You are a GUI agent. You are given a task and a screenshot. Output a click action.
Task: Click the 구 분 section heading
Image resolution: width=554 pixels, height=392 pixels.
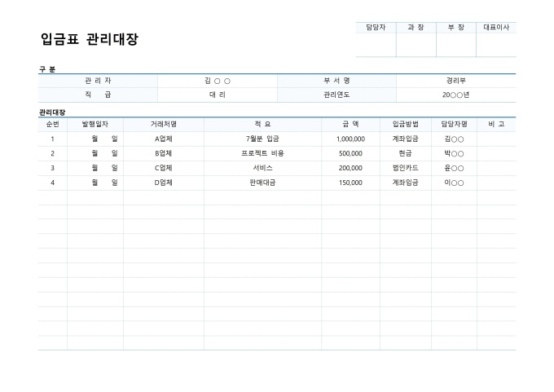[47, 69]
